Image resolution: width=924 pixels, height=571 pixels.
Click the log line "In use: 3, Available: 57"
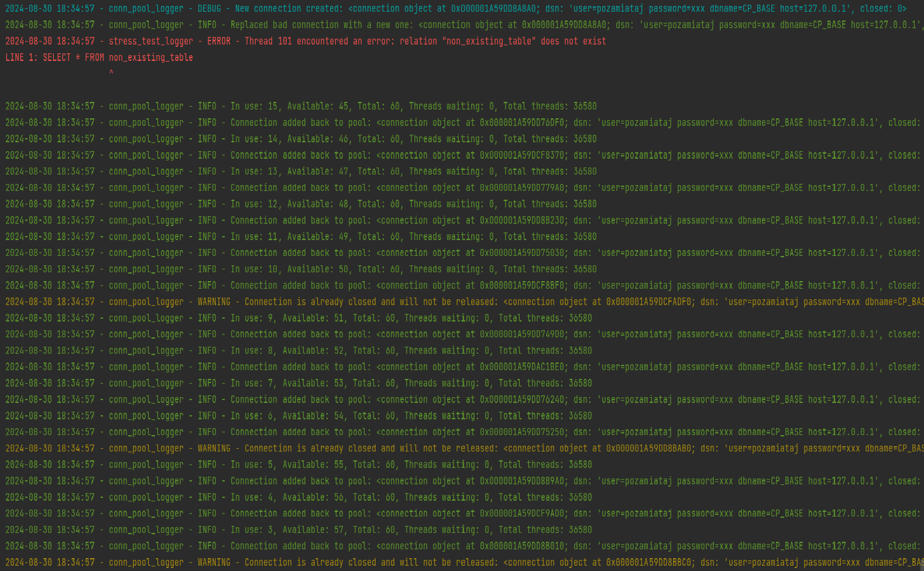tap(298, 530)
